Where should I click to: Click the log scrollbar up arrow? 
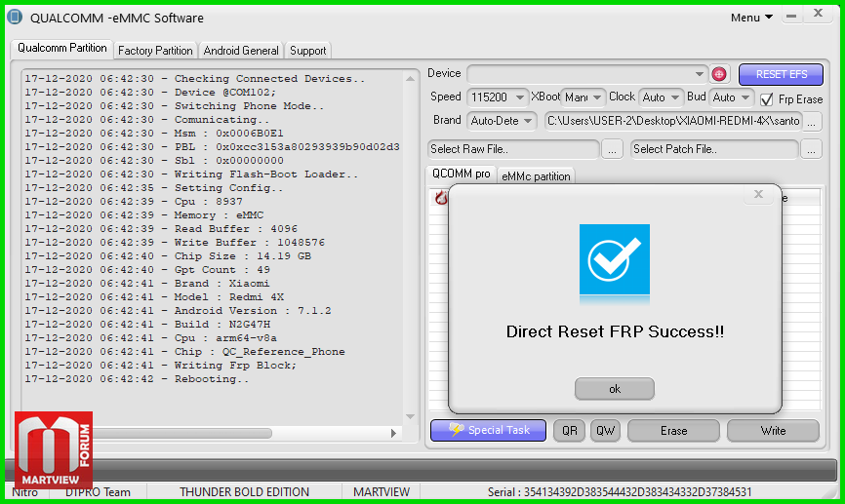pos(410,79)
